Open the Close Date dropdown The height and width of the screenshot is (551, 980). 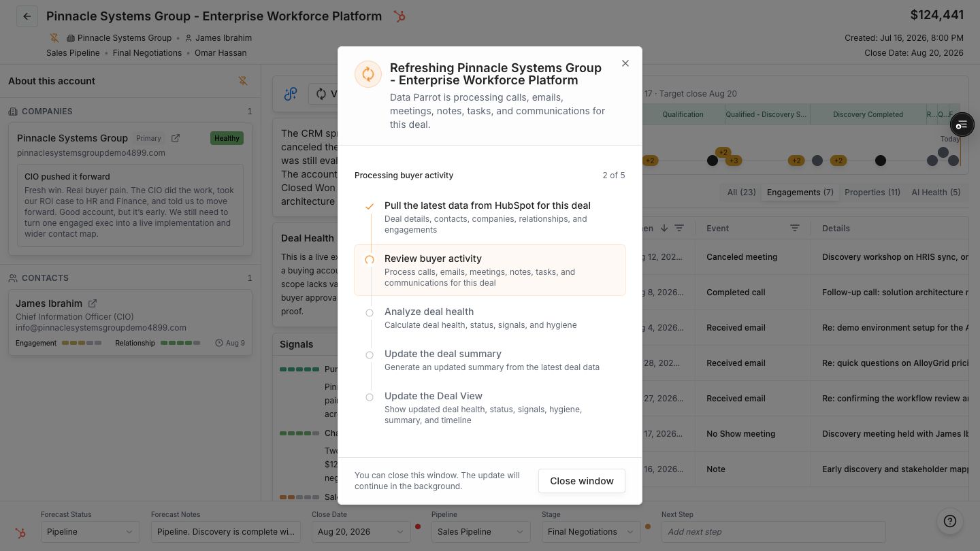coord(361,532)
